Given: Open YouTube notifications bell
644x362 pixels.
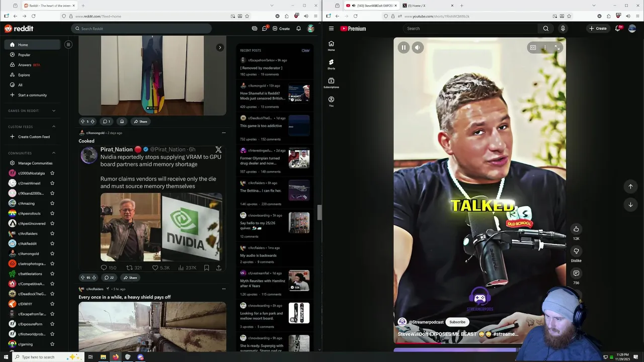Looking at the screenshot, I should [x=618, y=29].
